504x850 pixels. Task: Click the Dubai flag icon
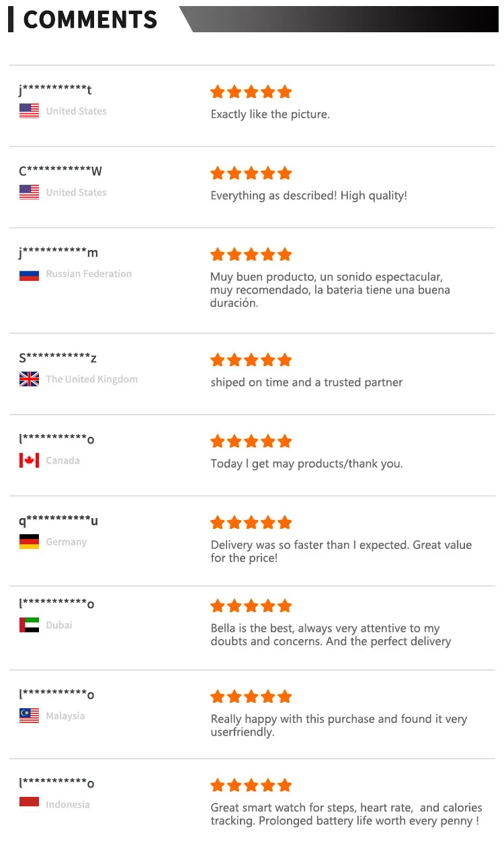coord(29,625)
